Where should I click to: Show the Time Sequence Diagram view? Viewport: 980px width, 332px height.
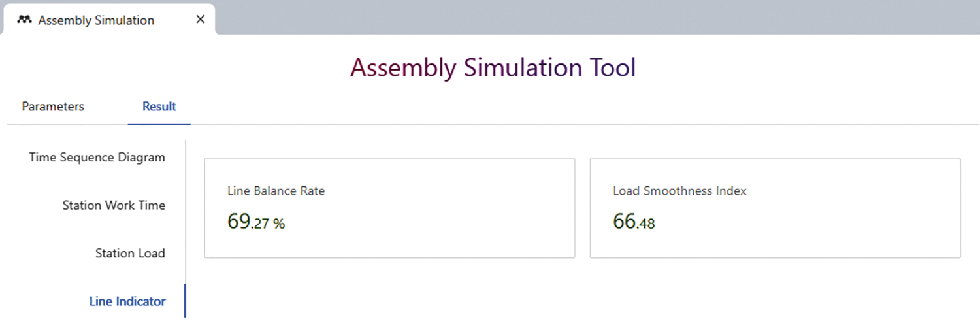coord(97,158)
